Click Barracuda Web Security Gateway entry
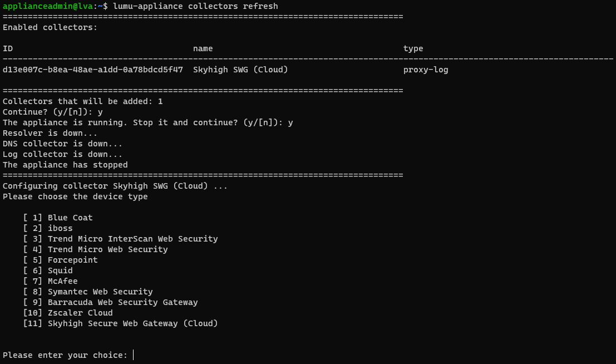Screen dimensions: 616x364 [x=122, y=302]
